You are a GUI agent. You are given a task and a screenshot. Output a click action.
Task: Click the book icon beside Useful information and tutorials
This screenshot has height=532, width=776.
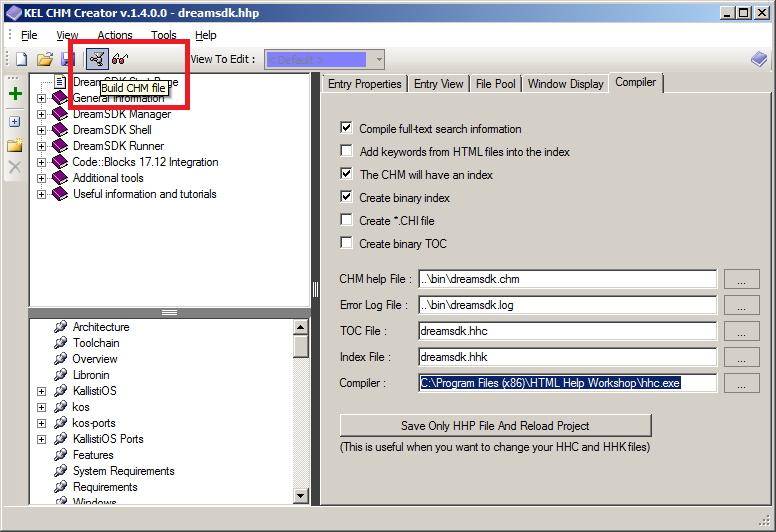pyautogui.click(x=60, y=194)
